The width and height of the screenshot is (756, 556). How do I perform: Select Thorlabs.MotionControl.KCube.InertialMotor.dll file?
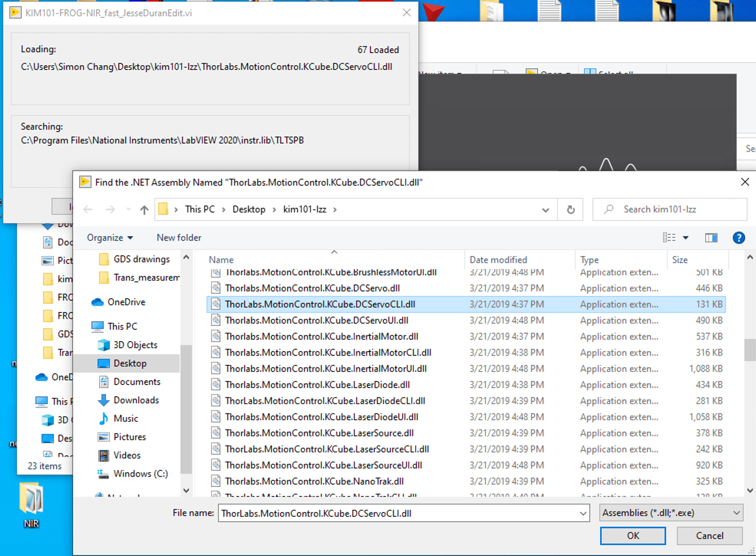pyautogui.click(x=466, y=336)
